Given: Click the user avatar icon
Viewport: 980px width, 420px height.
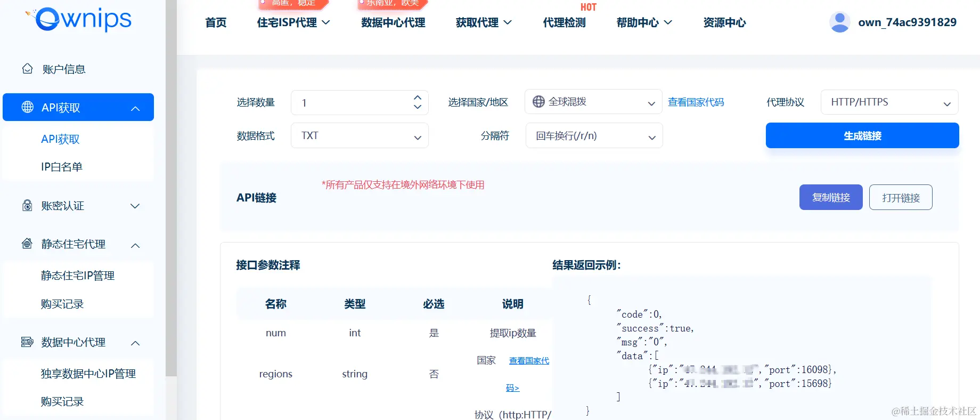Looking at the screenshot, I should [x=839, y=22].
